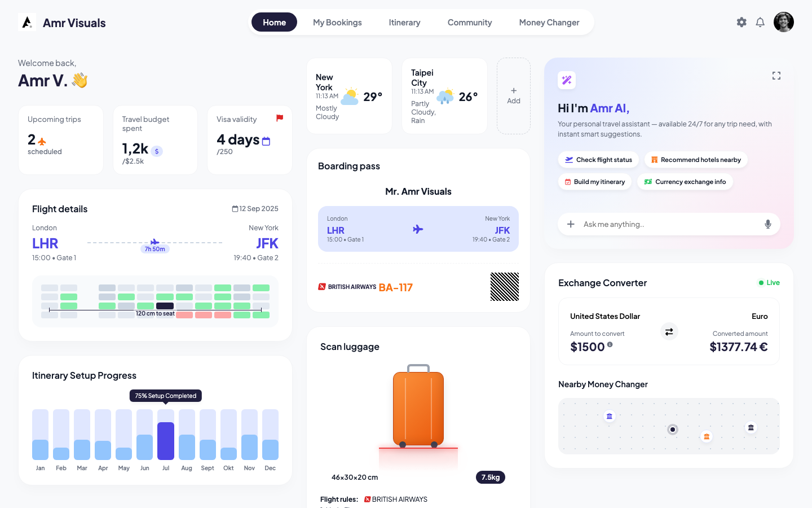Open the My Bookings tab

[337, 22]
